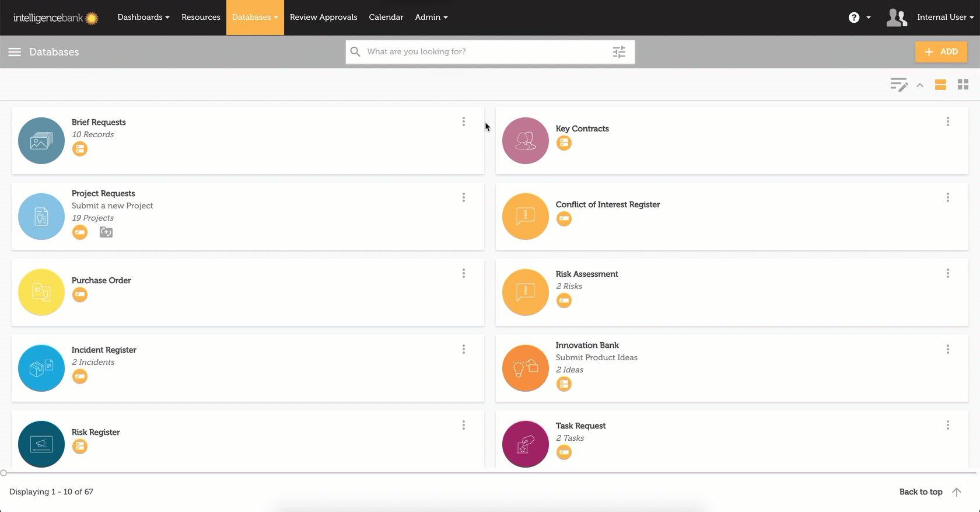Click the Incident Register database icon
This screenshot has height=512, width=980.
coord(41,368)
